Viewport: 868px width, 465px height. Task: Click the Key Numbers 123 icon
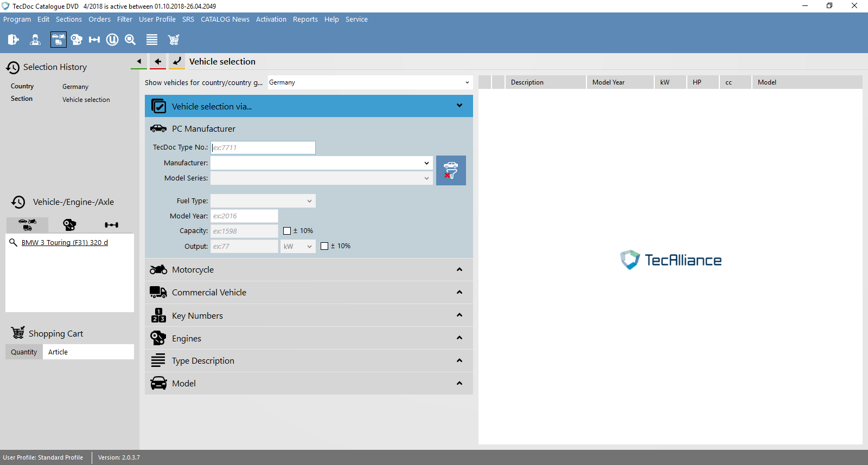click(158, 315)
